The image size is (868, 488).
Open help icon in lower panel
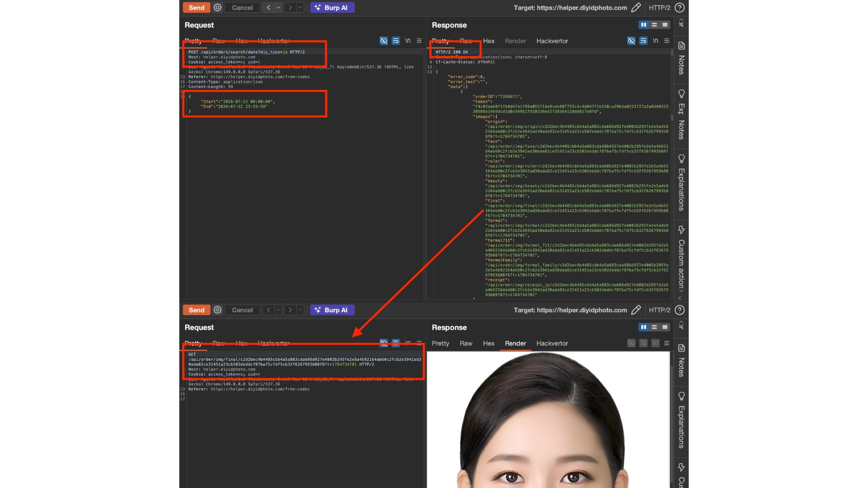coord(679,310)
